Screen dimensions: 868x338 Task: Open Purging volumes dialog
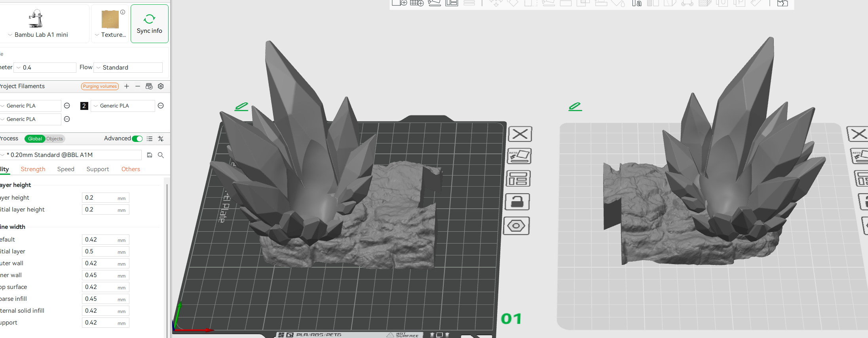(x=100, y=86)
